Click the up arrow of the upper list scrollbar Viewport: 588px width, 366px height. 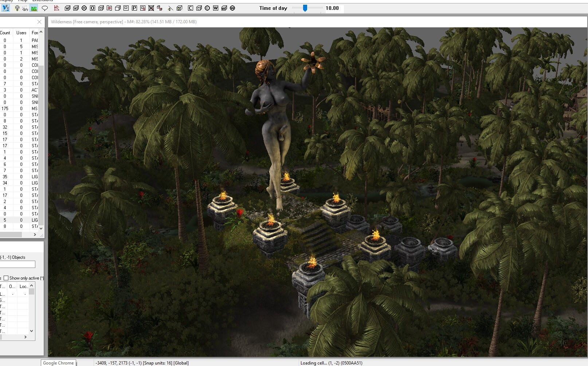click(41, 32)
